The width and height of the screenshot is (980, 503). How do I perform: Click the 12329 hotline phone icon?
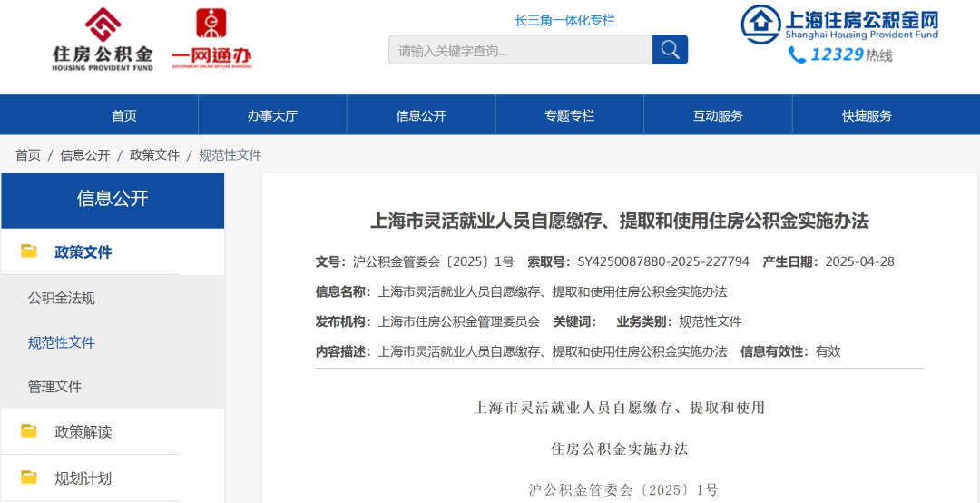(797, 54)
